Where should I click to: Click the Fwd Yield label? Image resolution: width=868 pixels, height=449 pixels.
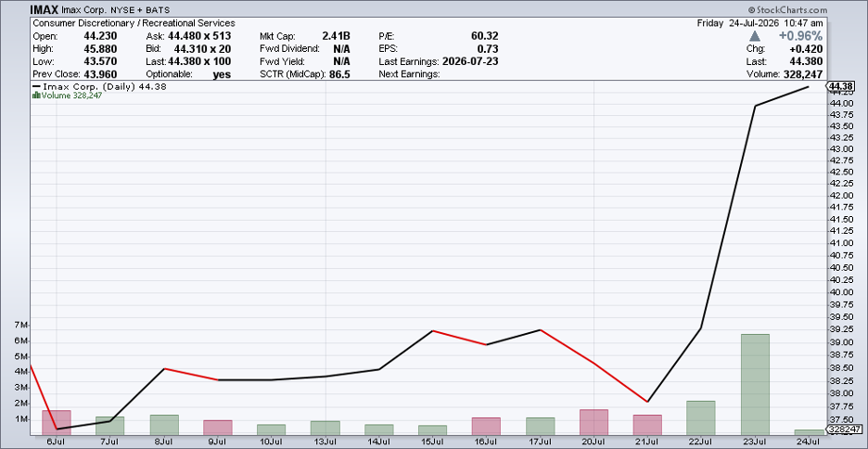[281, 61]
